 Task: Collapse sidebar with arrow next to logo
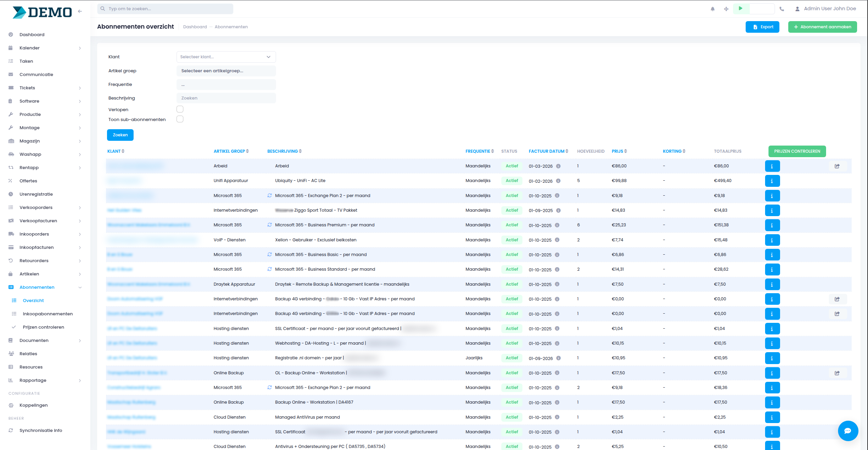pyautogui.click(x=80, y=11)
